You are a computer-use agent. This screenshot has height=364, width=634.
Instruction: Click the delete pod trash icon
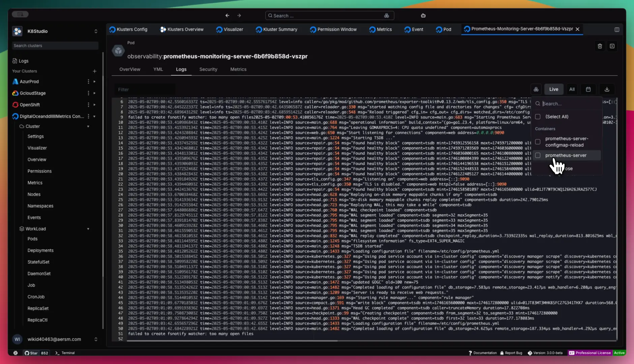[600, 46]
